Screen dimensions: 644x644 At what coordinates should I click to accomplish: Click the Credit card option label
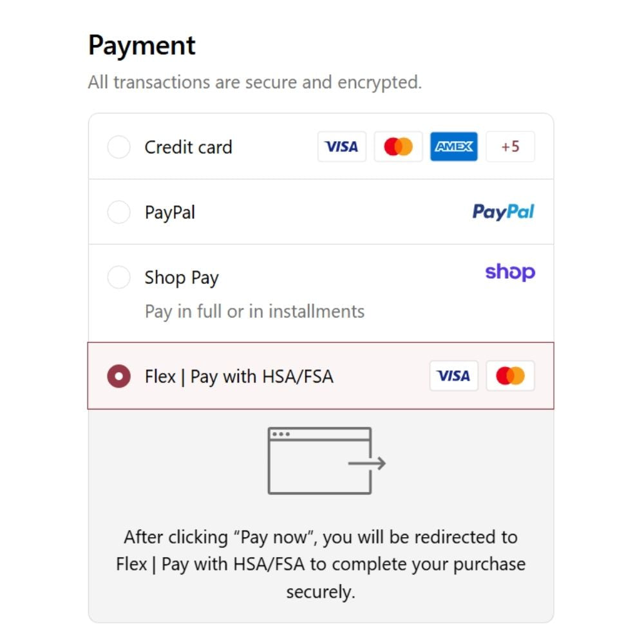(188, 147)
